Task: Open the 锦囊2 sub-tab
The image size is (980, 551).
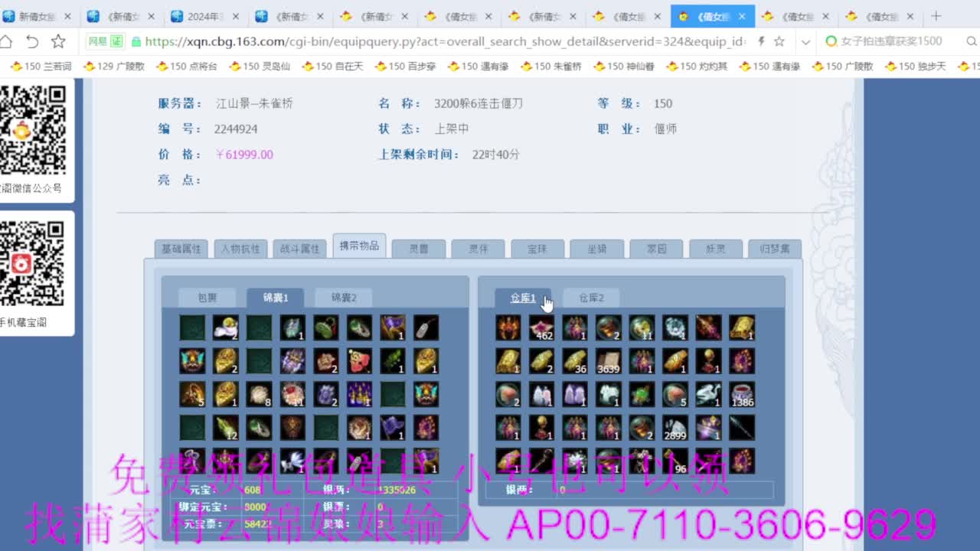Action: pos(344,298)
